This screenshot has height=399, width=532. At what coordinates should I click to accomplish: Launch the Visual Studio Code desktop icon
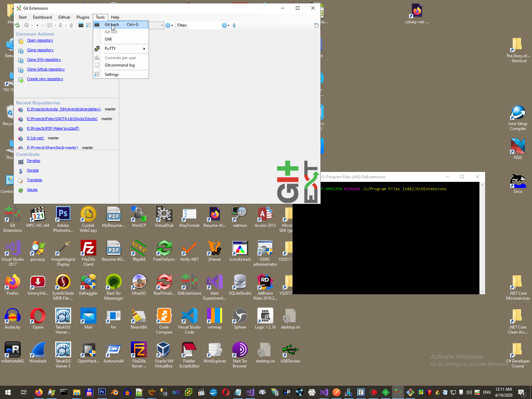pyautogui.click(x=190, y=321)
